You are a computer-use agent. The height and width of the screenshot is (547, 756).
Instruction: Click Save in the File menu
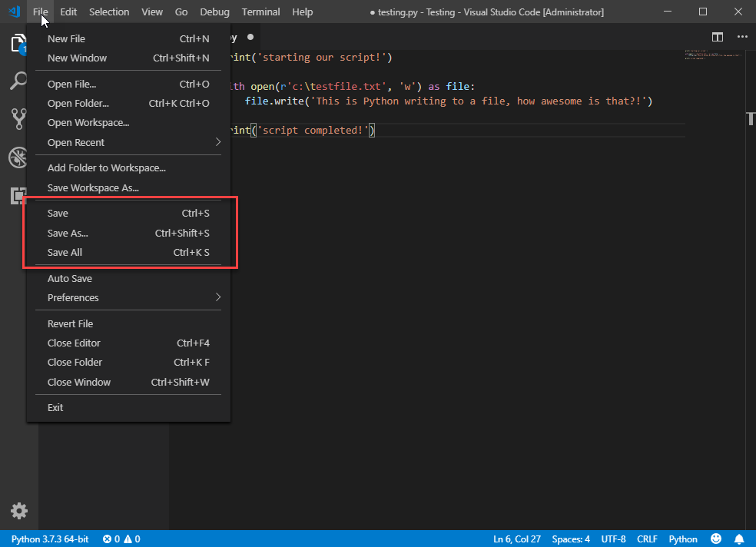coord(128,213)
